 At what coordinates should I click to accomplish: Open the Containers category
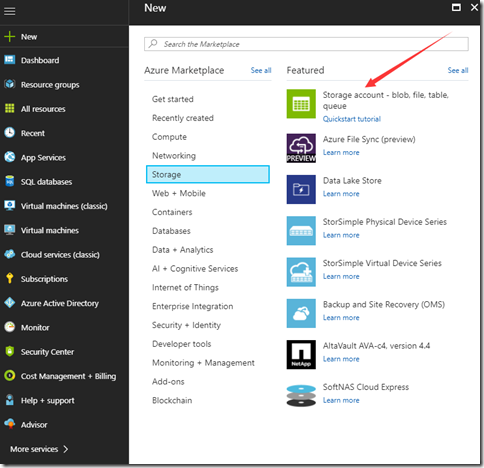point(172,212)
